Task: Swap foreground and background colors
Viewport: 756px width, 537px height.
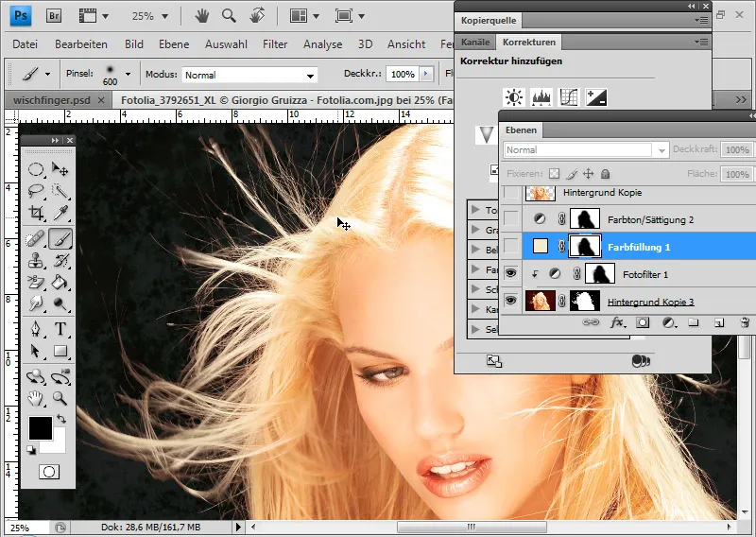Action: (61, 419)
